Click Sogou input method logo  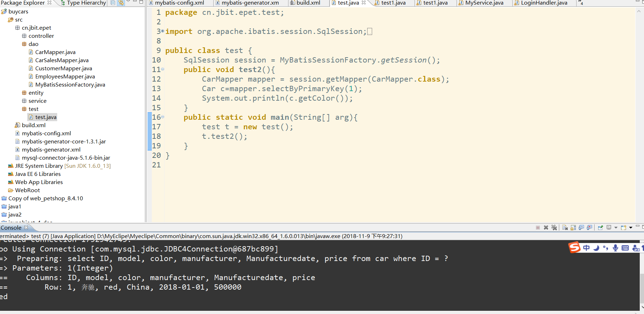574,247
